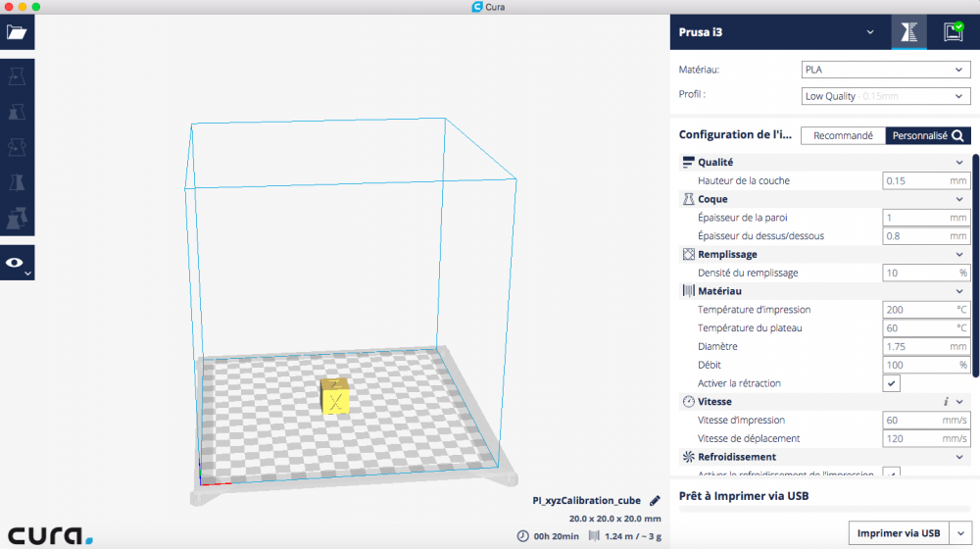This screenshot has height=549, width=980.
Task: Collapse the Remplissage section
Action: [959, 254]
